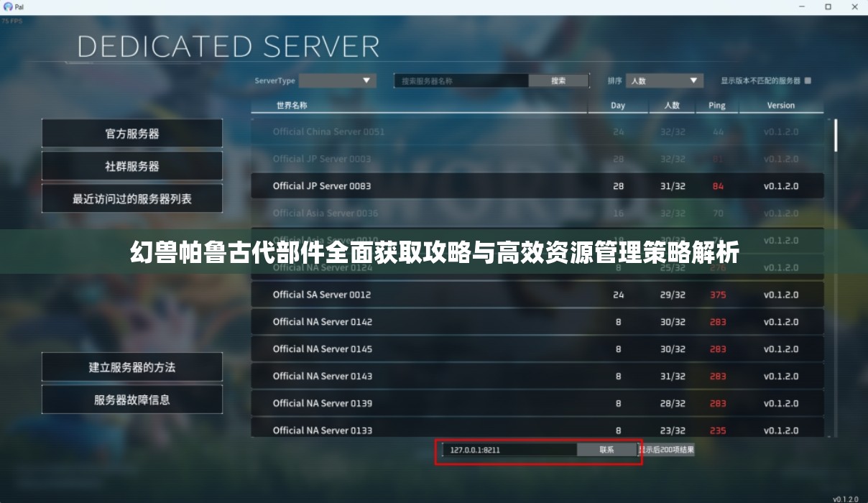Select the 社群服务器 tab
868x503 pixels.
[x=132, y=166]
